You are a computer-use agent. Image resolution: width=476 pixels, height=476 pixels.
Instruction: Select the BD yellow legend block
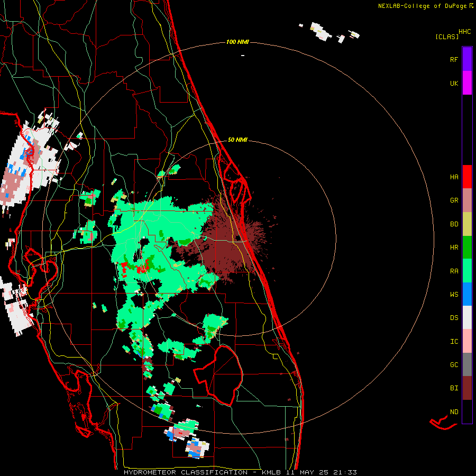(467, 224)
